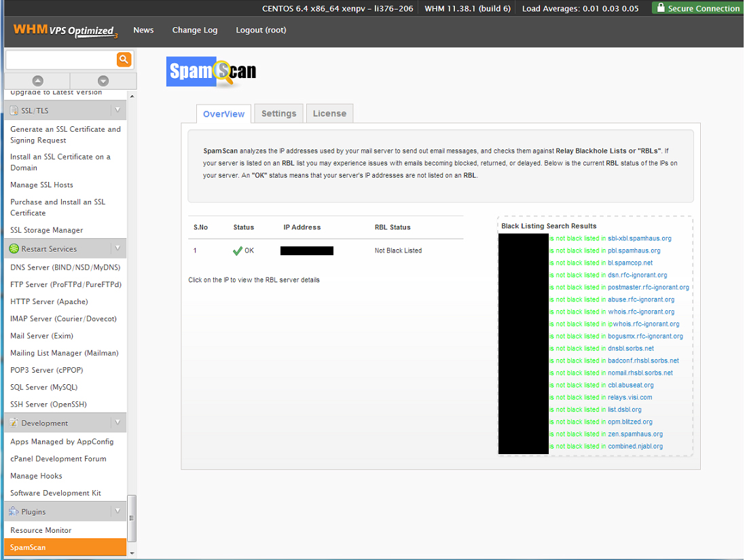Open Purchase and Install an SSL Certificate
This screenshot has height=560, width=745.
click(x=58, y=208)
